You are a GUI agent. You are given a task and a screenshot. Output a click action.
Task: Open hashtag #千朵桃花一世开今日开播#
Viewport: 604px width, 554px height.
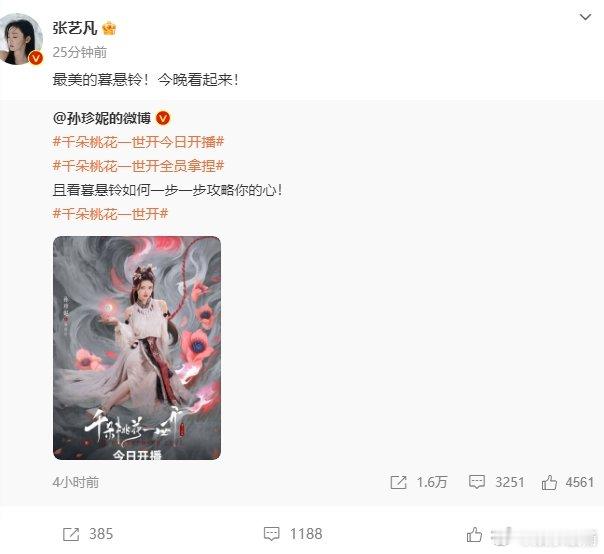tap(138, 142)
